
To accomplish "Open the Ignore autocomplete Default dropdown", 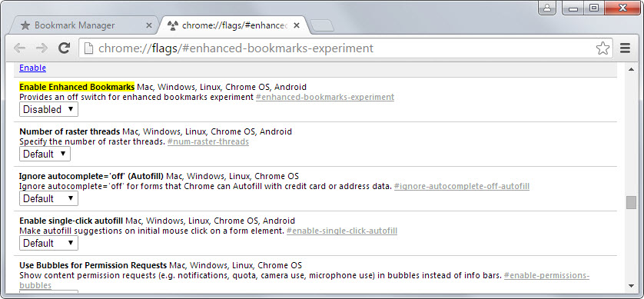I will point(48,199).
